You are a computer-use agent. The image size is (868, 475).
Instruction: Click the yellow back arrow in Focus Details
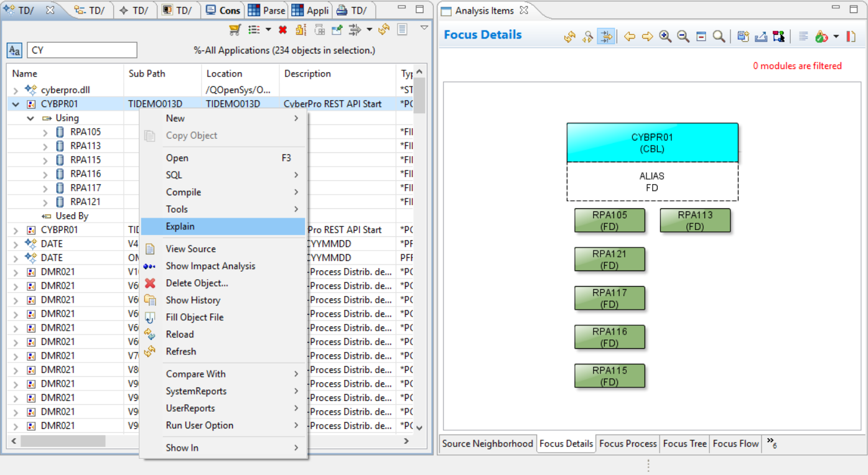point(630,37)
